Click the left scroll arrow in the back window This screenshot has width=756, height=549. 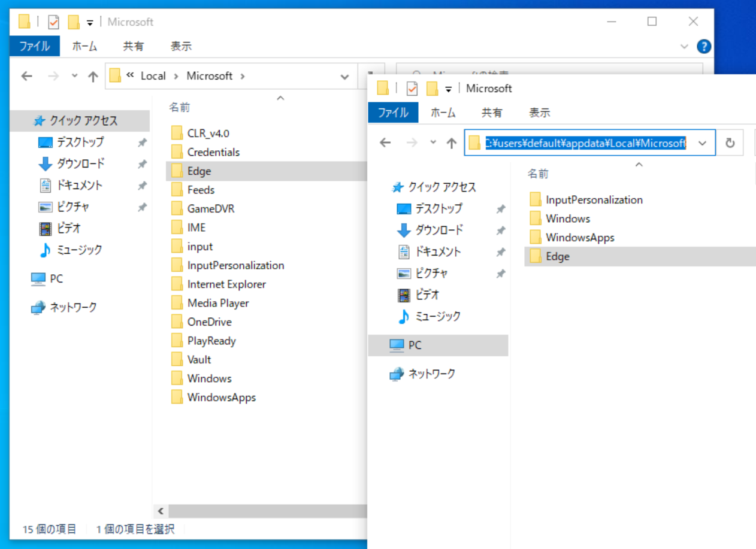point(160,511)
